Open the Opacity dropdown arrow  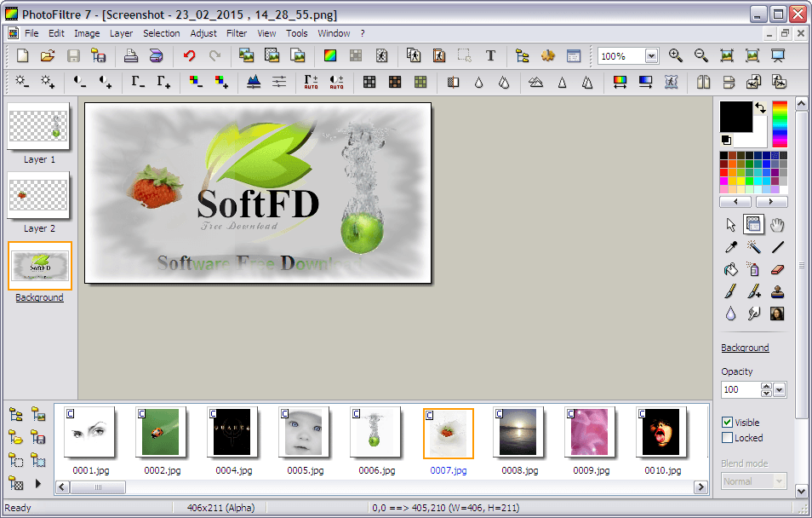(780, 389)
